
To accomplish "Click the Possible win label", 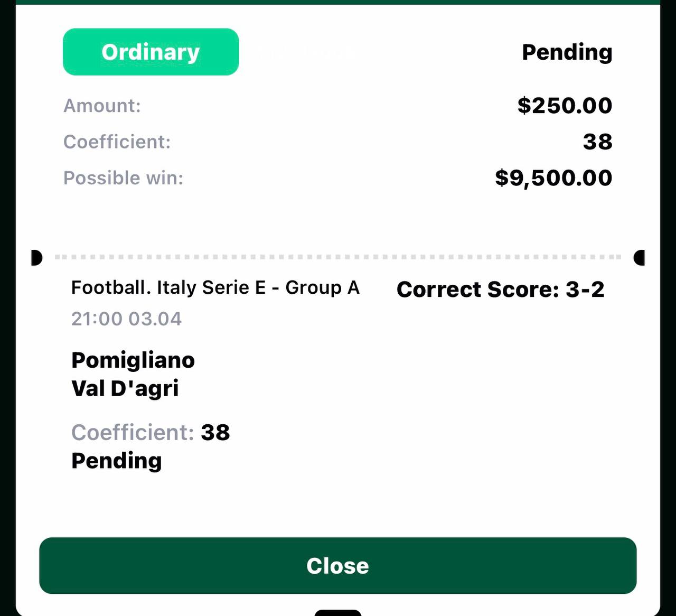I will tap(123, 178).
